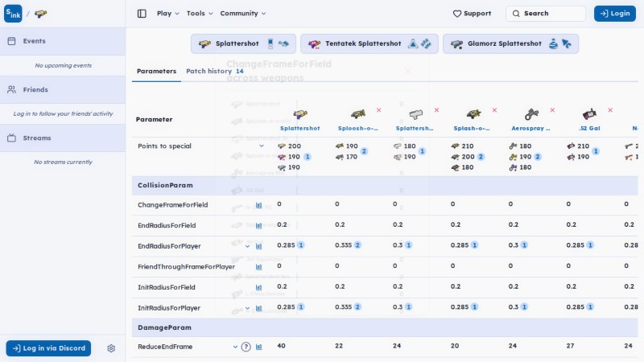This screenshot has height=362, width=644.
Task: Click the ReduceEndFrame help question icon
Action: pos(246,347)
